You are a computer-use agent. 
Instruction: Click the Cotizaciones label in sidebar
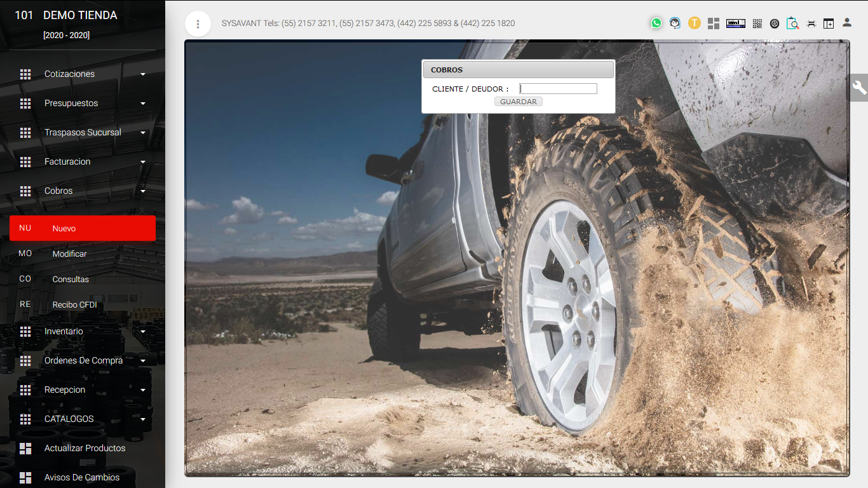(x=69, y=74)
